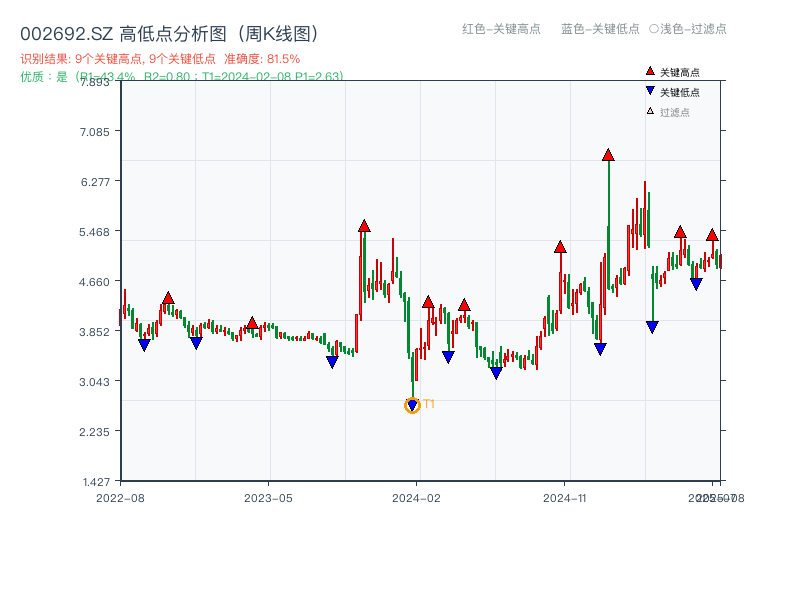Image resolution: width=800 pixels, height=600 pixels.
Task: Click the 1.427 y-axis label
Action: click(96, 482)
